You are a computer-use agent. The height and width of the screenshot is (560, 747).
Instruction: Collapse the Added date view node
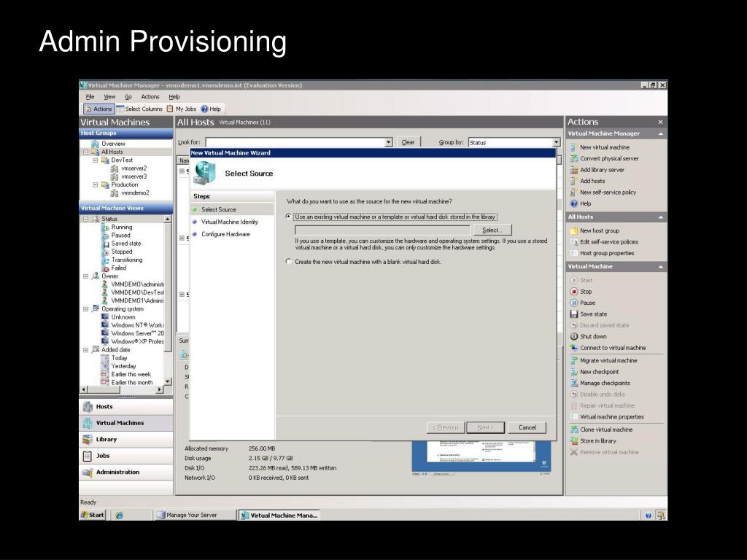tap(86, 350)
